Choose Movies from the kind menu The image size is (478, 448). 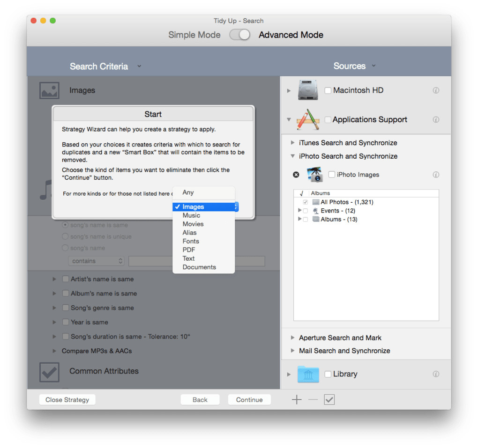[204, 224]
